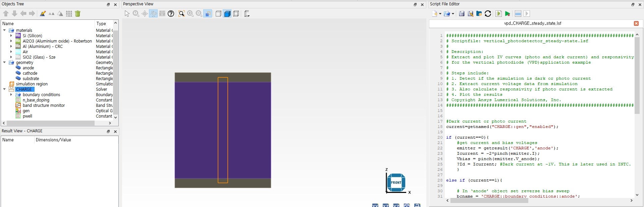Switch to solid blue cube rendering
The width and height of the screenshot is (644, 207).
point(227,13)
